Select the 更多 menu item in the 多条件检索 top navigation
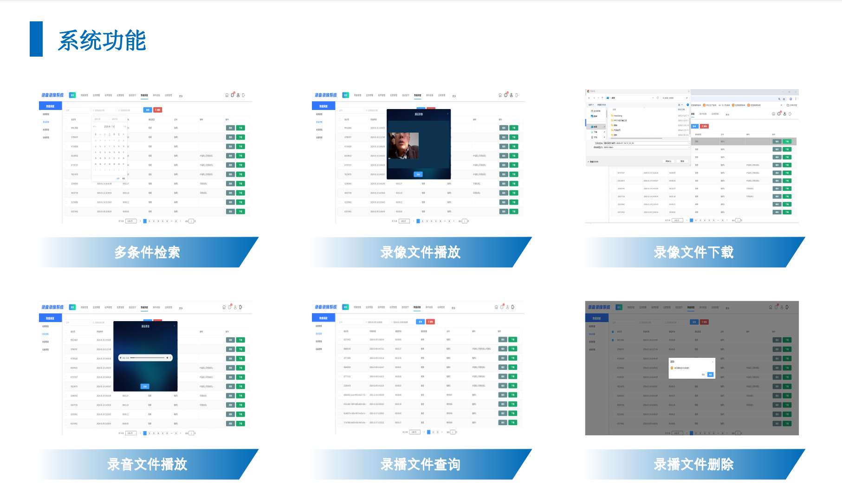Screen dimensions: 842x504 [x=181, y=96]
